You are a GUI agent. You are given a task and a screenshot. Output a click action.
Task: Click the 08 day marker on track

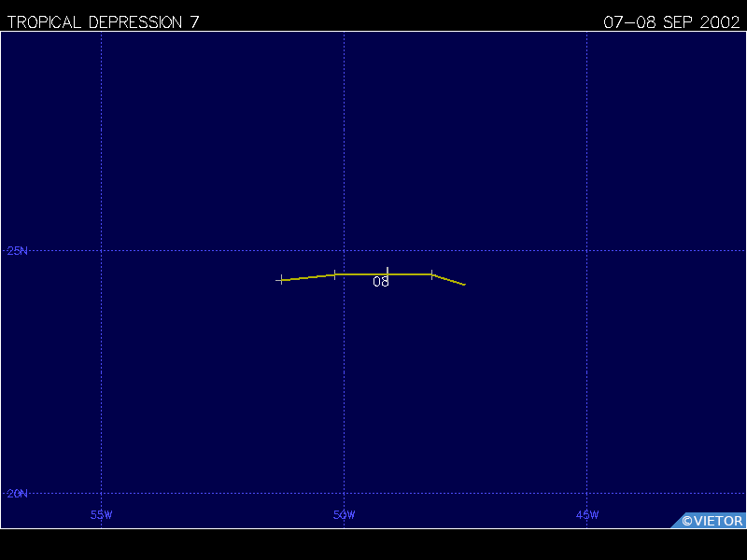(x=381, y=282)
